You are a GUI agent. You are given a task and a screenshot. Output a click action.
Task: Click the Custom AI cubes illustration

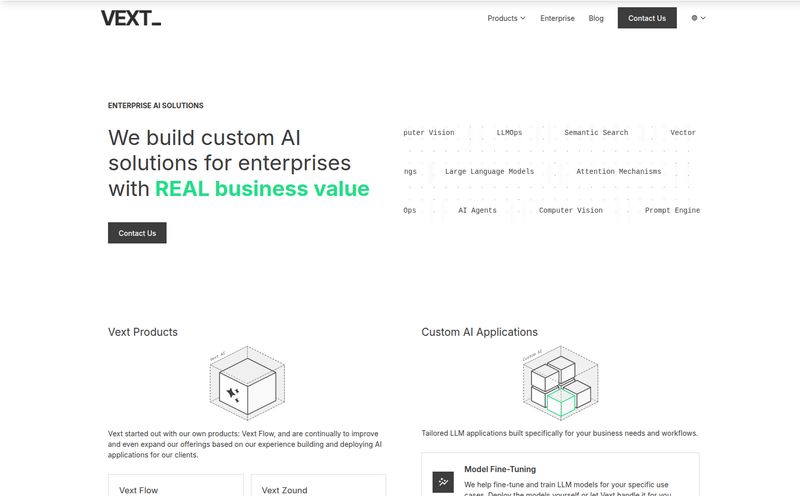tap(560, 383)
